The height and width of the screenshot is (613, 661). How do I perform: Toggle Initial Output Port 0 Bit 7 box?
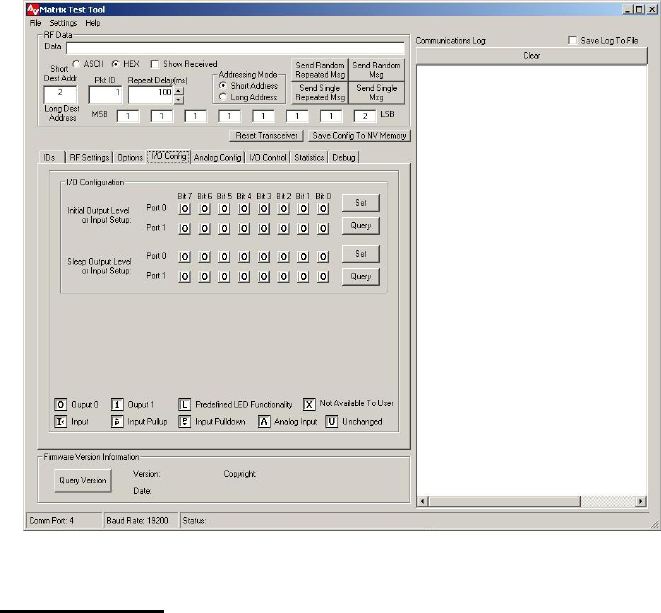tap(185, 209)
